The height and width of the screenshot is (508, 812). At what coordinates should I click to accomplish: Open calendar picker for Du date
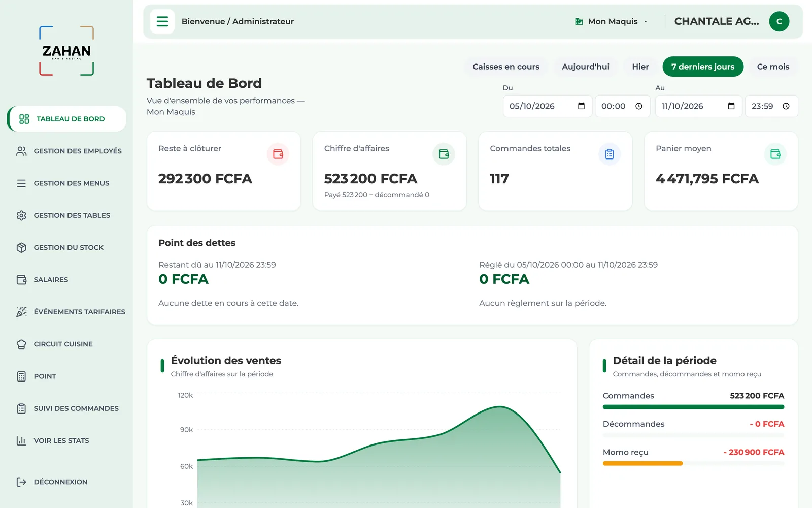582,106
